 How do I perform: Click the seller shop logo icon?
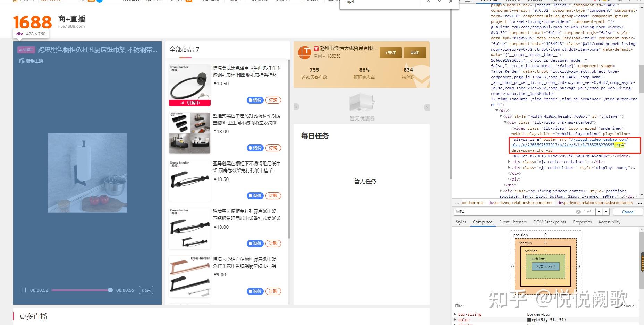tap(305, 53)
